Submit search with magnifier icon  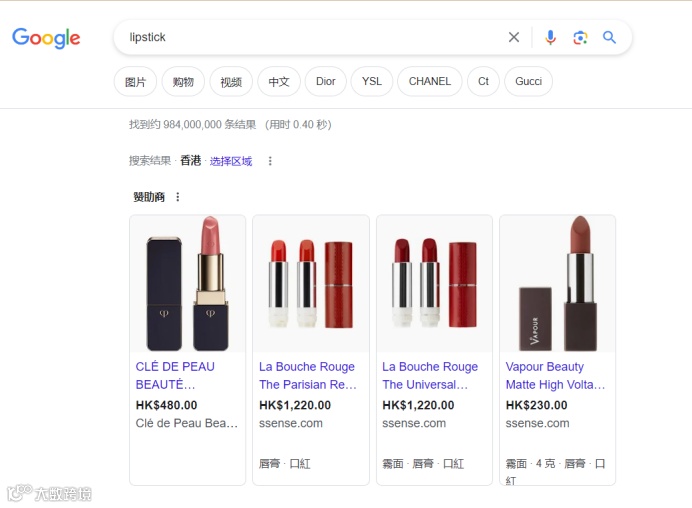(x=609, y=38)
